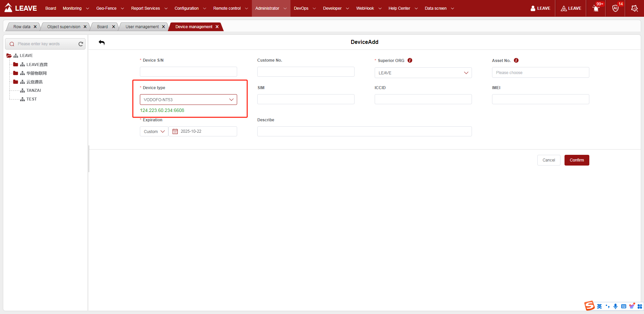The width and height of the screenshot is (644, 314).
Task: Close the Row data tab
Action: click(35, 27)
